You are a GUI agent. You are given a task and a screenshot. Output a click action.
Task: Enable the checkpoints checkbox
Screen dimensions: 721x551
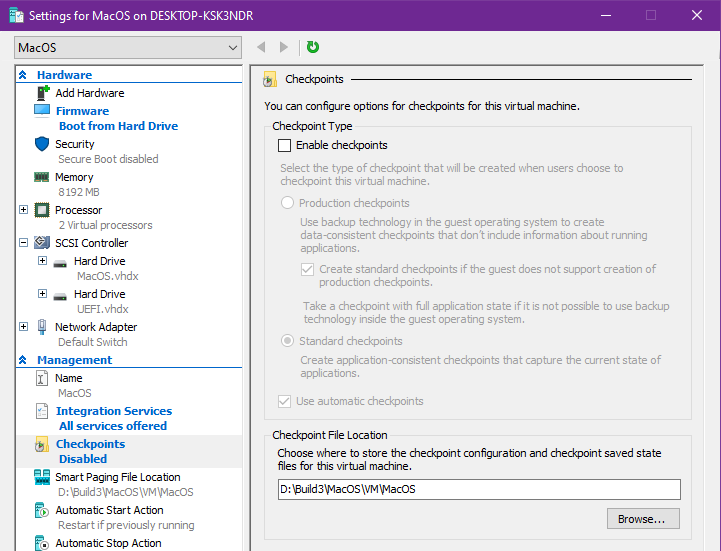point(285,145)
